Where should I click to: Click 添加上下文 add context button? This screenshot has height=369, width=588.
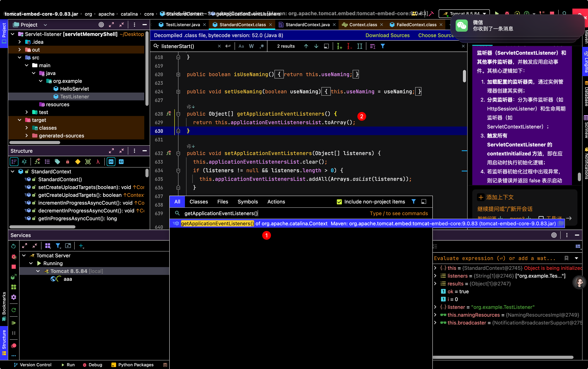(496, 197)
